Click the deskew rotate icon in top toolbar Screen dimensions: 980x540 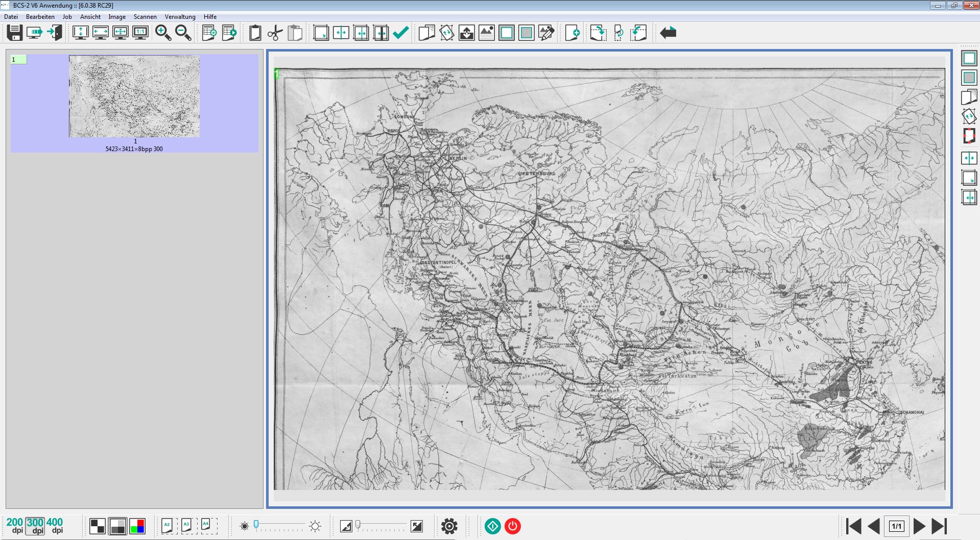[x=446, y=33]
